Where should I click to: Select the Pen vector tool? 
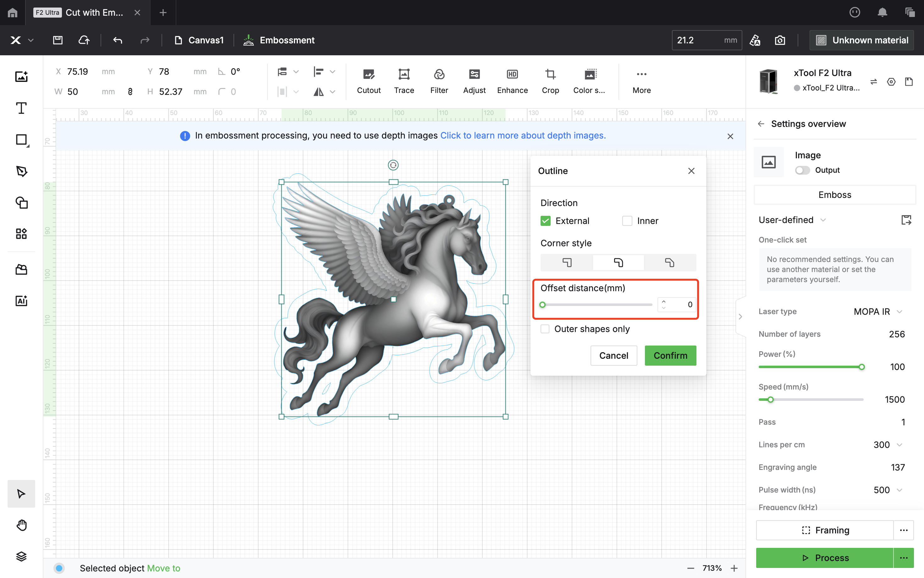tap(21, 171)
